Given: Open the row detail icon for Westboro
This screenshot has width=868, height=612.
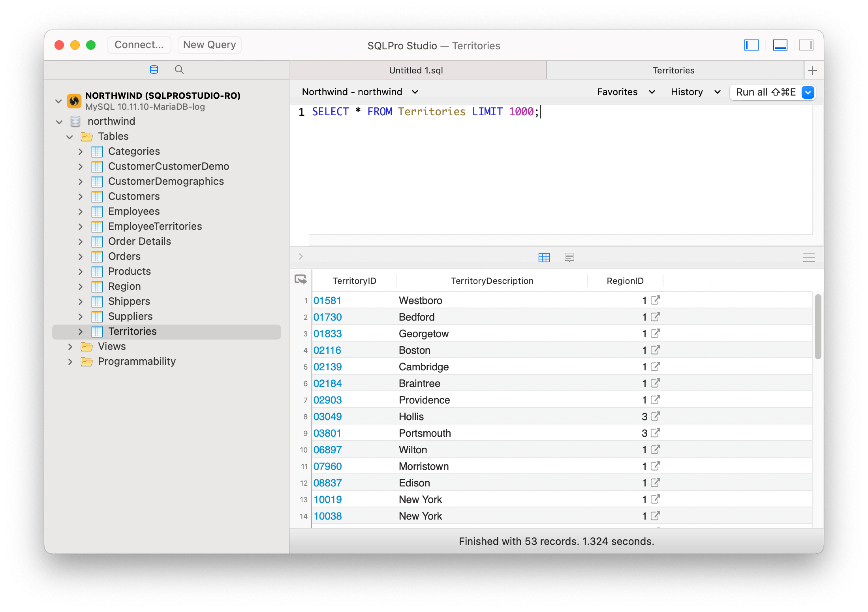Looking at the screenshot, I should click(655, 300).
